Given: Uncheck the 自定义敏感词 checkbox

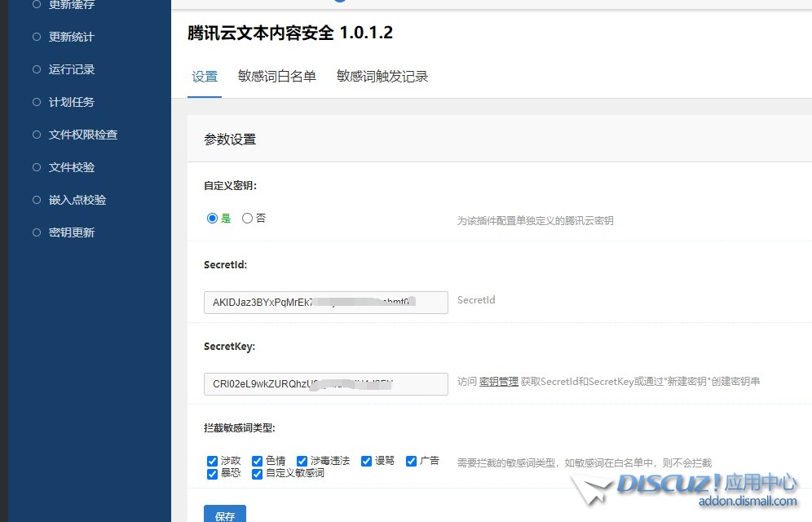Looking at the screenshot, I should click(x=258, y=473).
